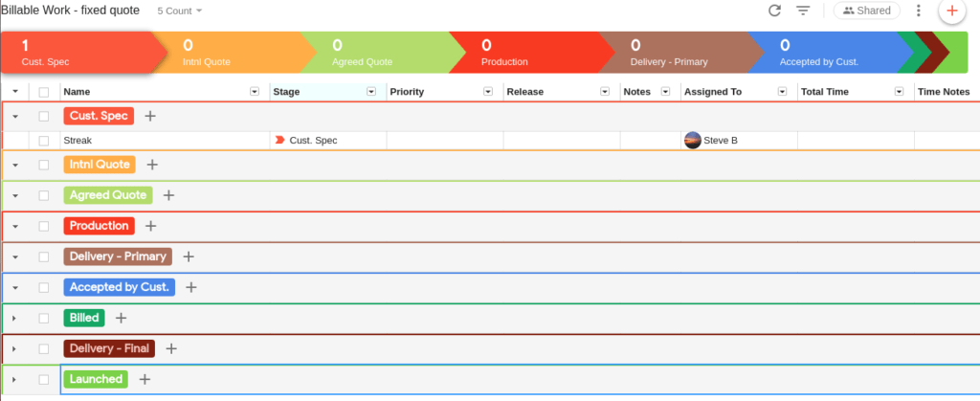
Task: Click the red plus add button
Action: 952,11
